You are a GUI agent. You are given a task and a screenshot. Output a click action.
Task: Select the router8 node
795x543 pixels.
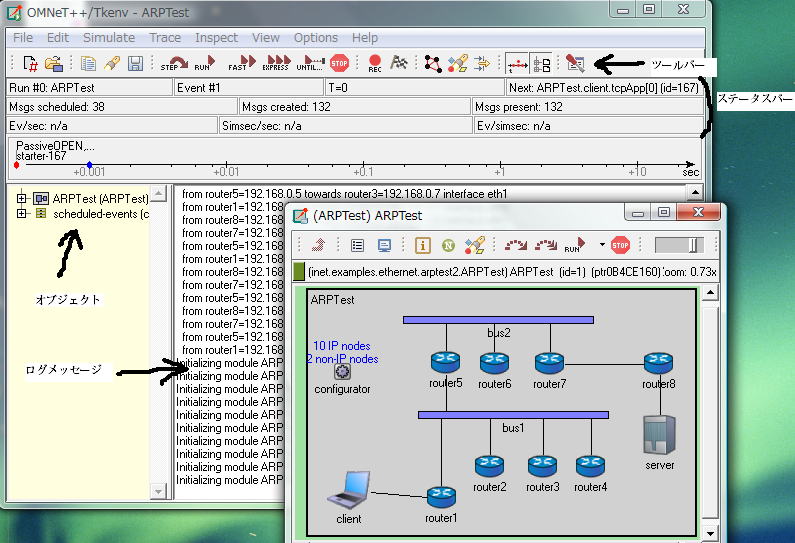pos(658,363)
